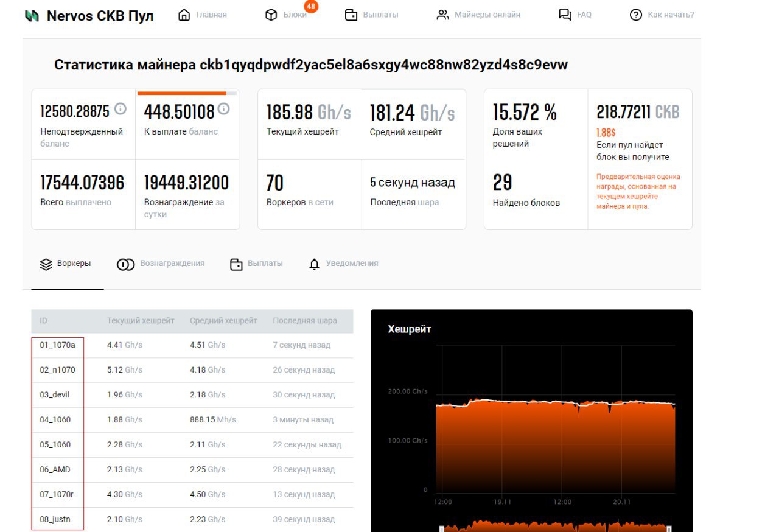Click info icon beside unconfirmed balance 12580.28875
This screenshot has height=532, width=779.
(121, 109)
